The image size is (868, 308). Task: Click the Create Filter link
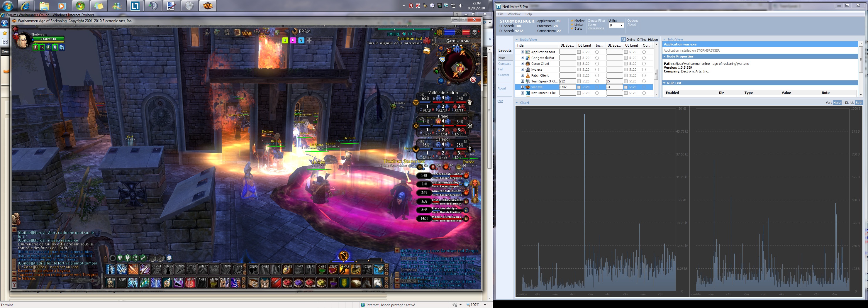point(596,21)
